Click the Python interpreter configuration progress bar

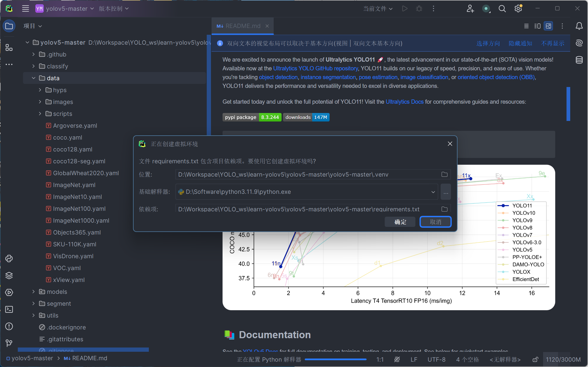[x=336, y=359]
